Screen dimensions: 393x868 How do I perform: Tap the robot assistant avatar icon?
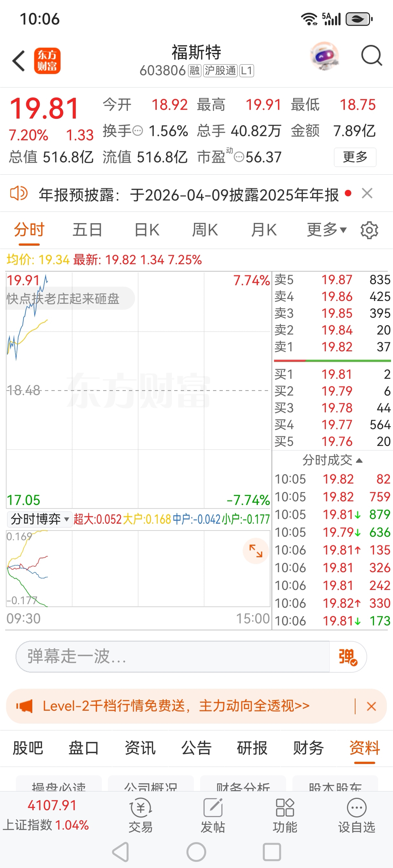[x=324, y=56]
